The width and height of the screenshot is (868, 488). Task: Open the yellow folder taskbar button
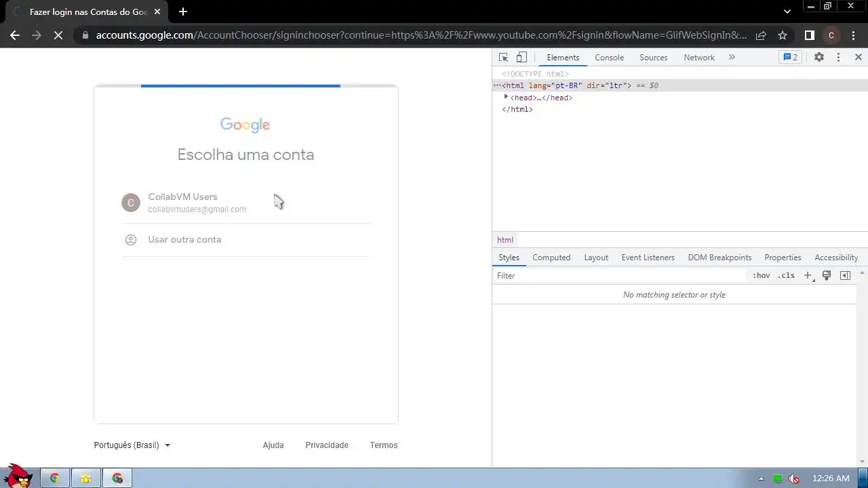click(x=86, y=479)
